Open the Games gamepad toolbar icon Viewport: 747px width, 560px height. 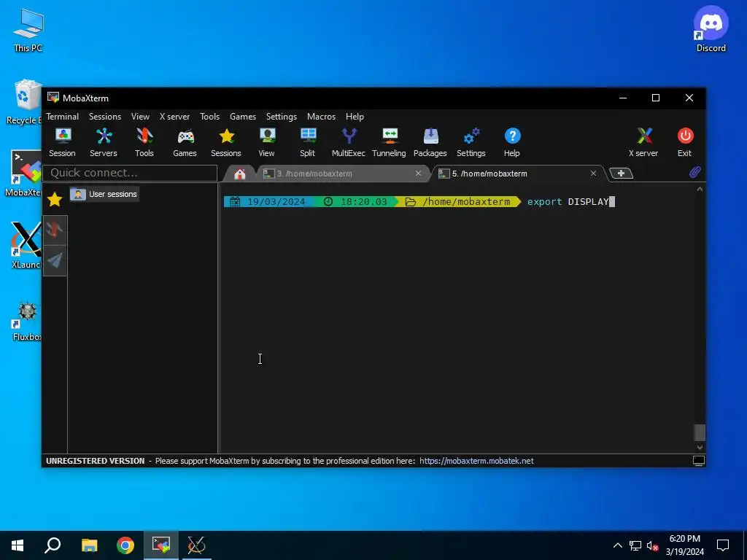point(185,142)
